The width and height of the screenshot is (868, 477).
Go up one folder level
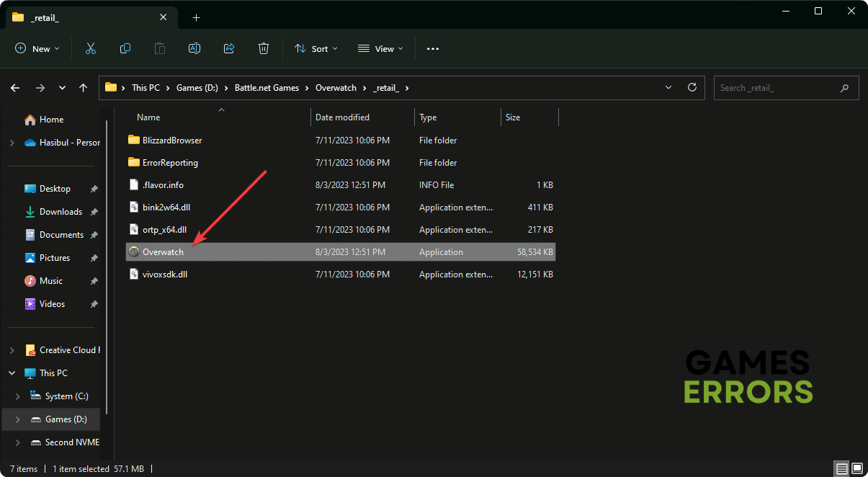[x=84, y=88]
